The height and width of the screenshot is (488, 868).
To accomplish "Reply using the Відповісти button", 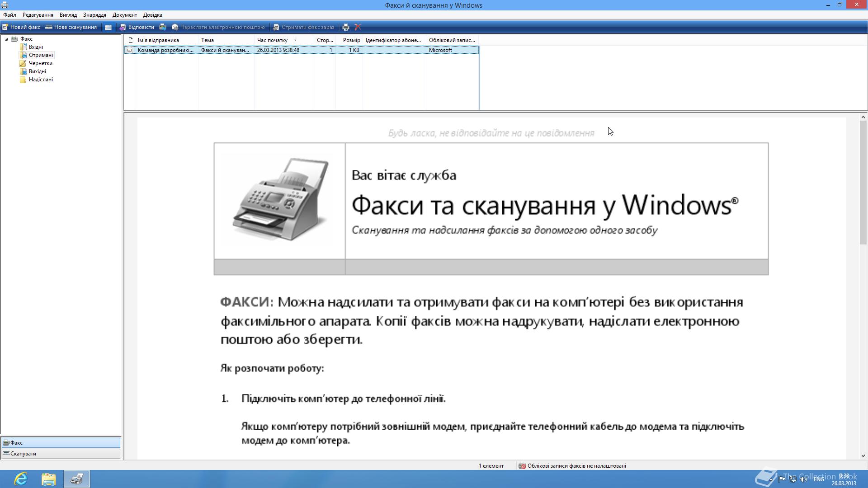I will [x=137, y=27].
